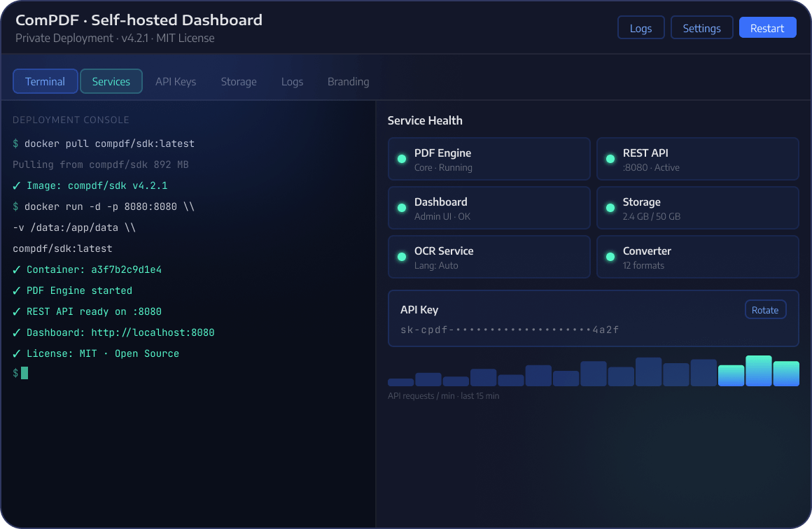Open the Logs button in header
The width and height of the screenshot is (812, 529).
[640, 28]
